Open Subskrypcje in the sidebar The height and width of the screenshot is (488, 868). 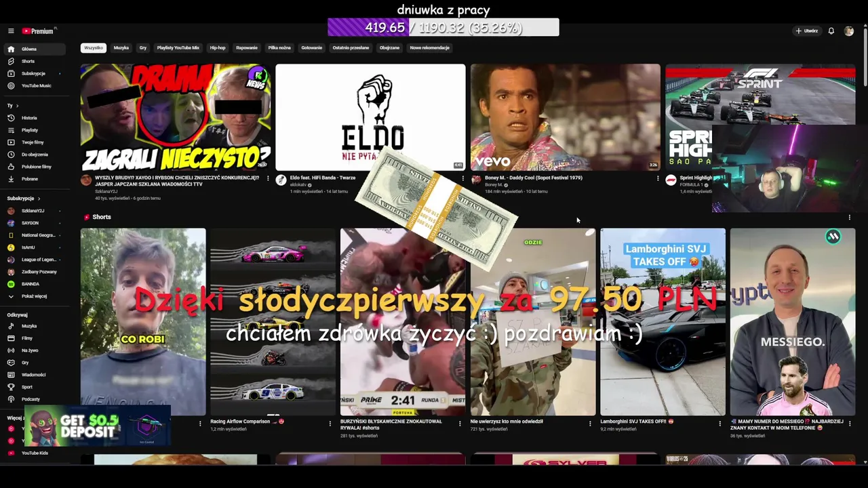[x=36, y=74]
